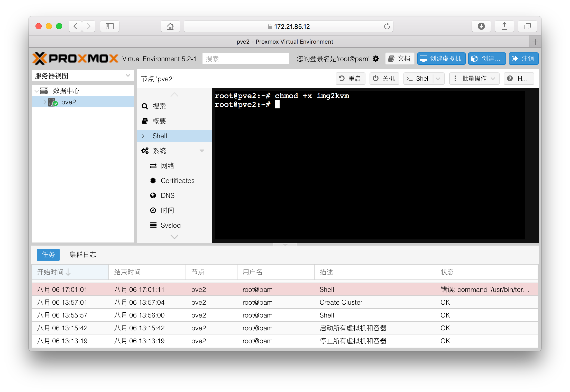Reboot the node with 重启
Image resolution: width=570 pixels, height=392 pixels.
pyautogui.click(x=350, y=79)
